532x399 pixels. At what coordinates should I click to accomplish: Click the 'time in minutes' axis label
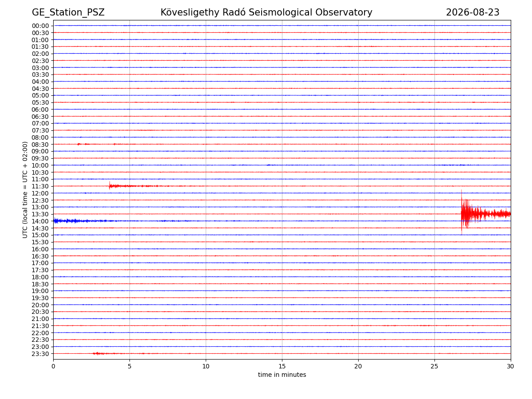(282, 375)
